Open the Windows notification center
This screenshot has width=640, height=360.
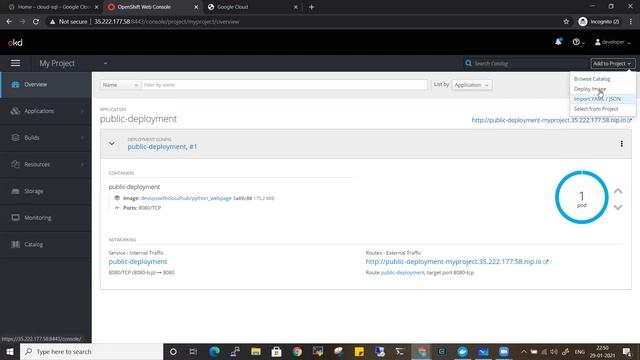pyautogui.click(x=627, y=352)
